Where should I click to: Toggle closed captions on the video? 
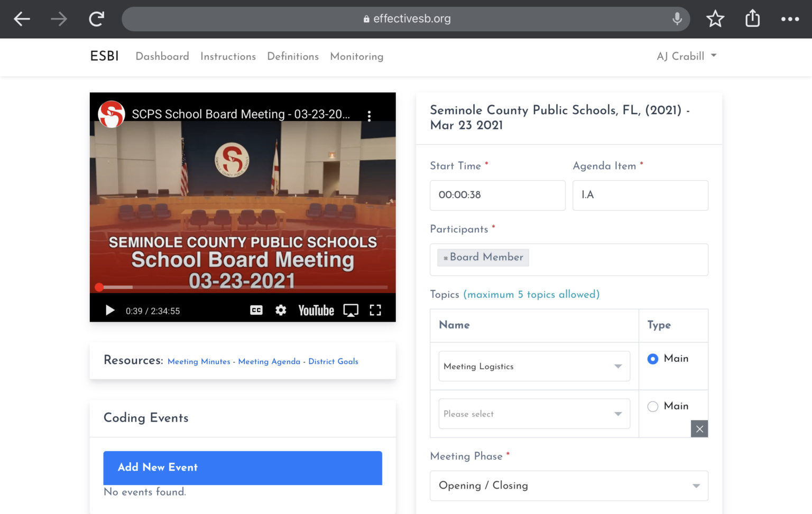(x=256, y=310)
